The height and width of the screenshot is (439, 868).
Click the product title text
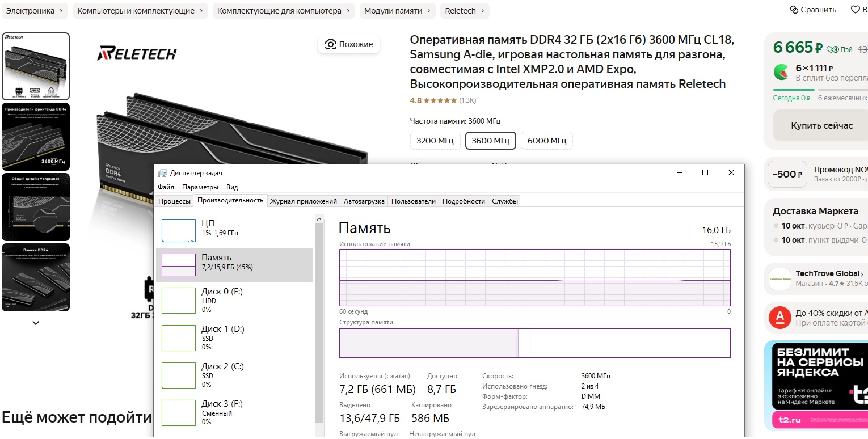click(x=572, y=62)
